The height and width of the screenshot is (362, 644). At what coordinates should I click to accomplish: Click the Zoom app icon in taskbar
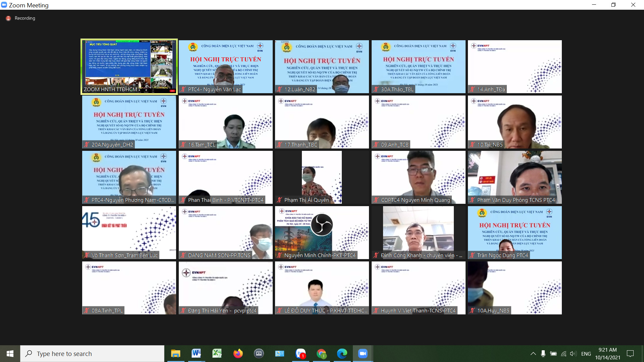[x=363, y=354]
